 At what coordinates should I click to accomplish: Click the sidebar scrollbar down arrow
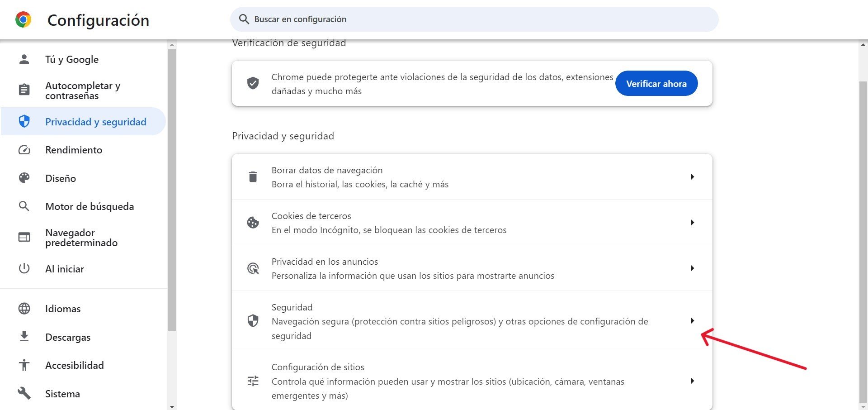pyautogui.click(x=172, y=406)
